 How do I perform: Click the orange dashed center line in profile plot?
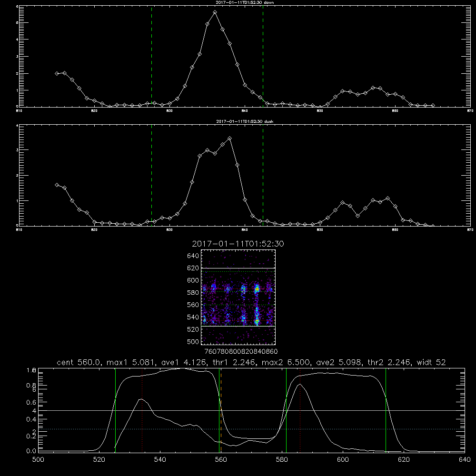coord(221,410)
